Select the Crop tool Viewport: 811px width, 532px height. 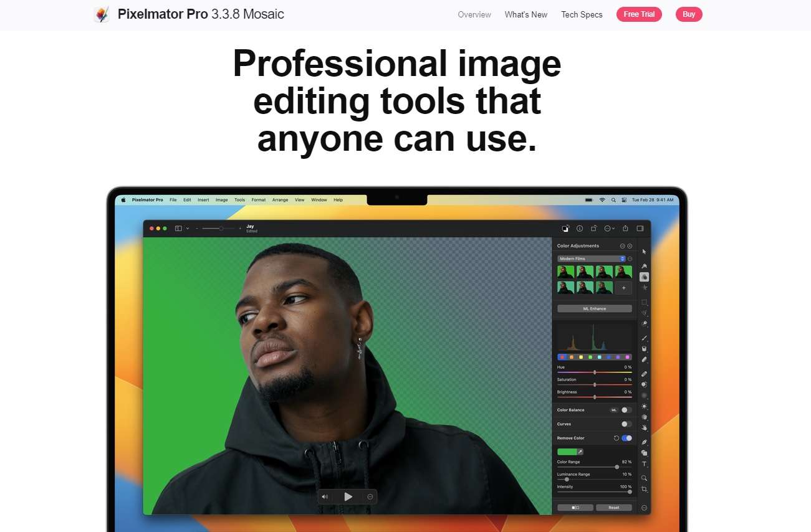click(x=644, y=489)
